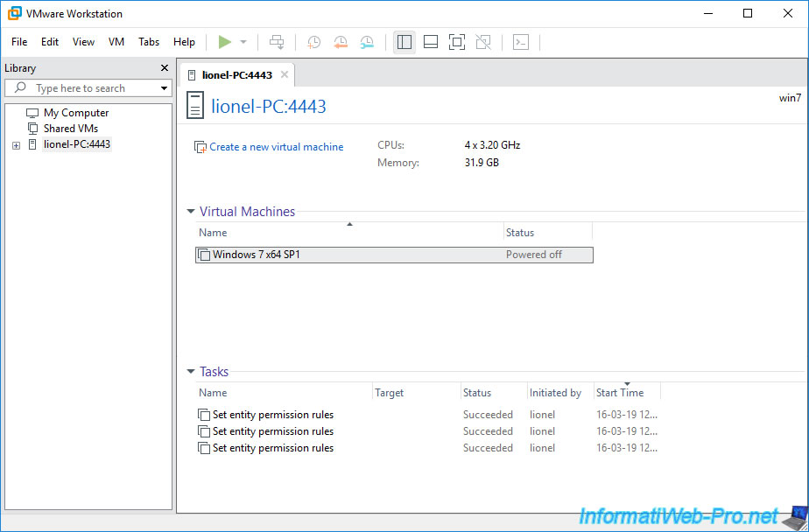The width and height of the screenshot is (809, 532).
Task: Open the Library search dropdown arrow
Action: click(164, 88)
